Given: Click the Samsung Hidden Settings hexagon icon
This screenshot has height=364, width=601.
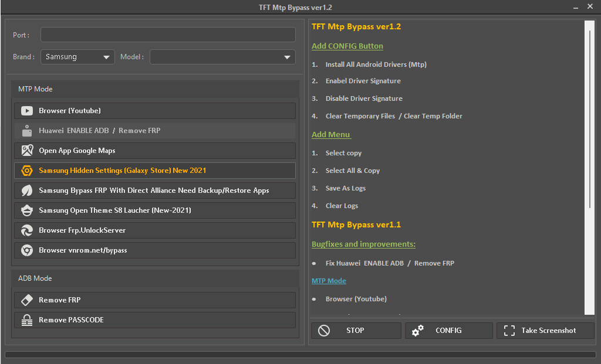Looking at the screenshot, I should click(x=26, y=170).
